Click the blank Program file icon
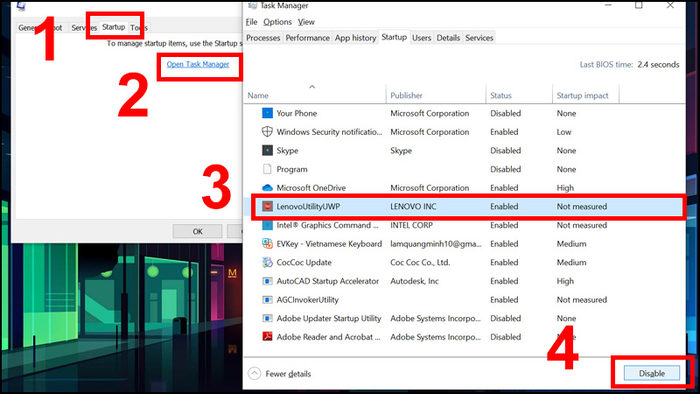This screenshot has height=394, width=700. point(267,169)
